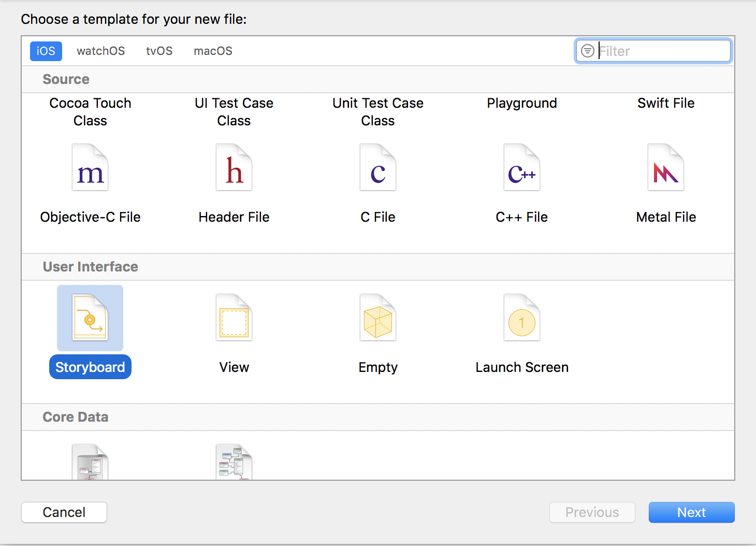756x546 pixels.
Task: Select the Objective-C File template icon
Action: [90, 167]
